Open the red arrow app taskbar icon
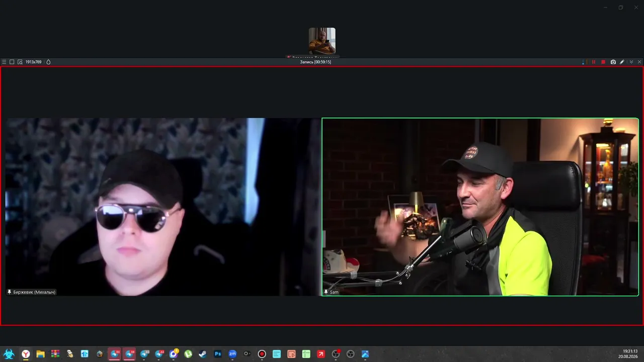This screenshot has width=644, height=362. (x=321, y=354)
